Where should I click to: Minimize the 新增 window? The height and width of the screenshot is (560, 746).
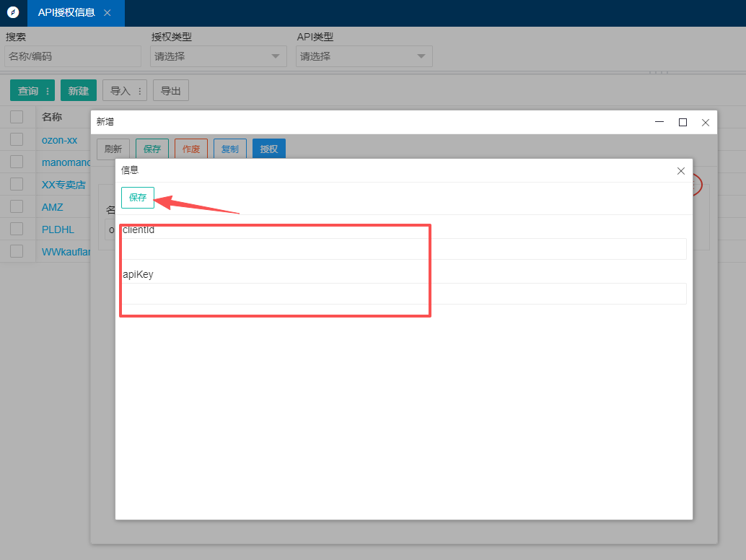(659, 123)
